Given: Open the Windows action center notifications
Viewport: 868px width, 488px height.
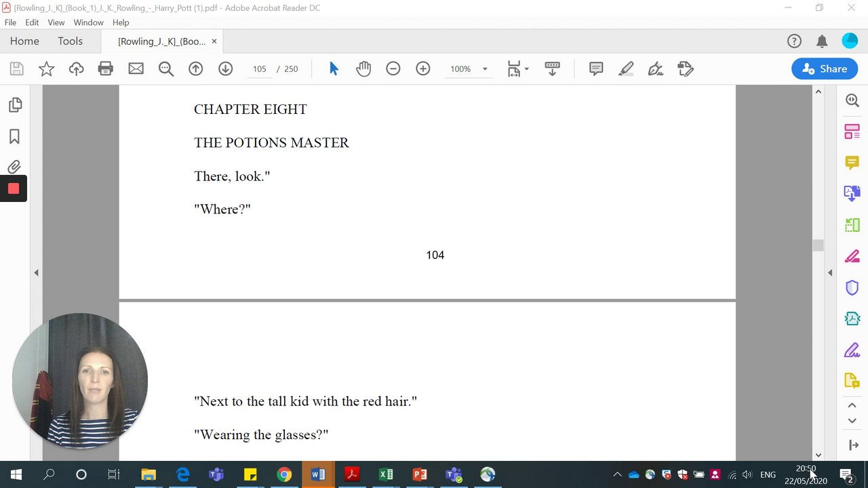Looking at the screenshot, I should pos(846,474).
